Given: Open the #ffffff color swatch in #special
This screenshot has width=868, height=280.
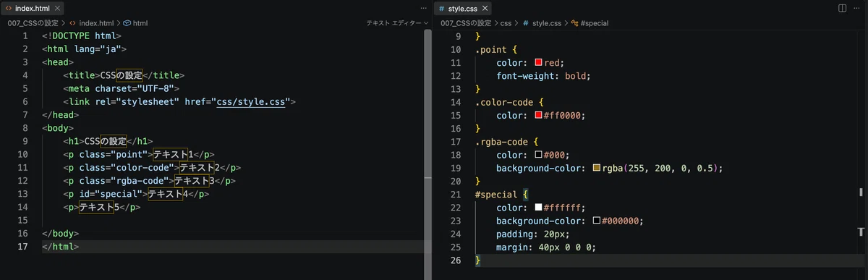Looking at the screenshot, I should point(538,207).
